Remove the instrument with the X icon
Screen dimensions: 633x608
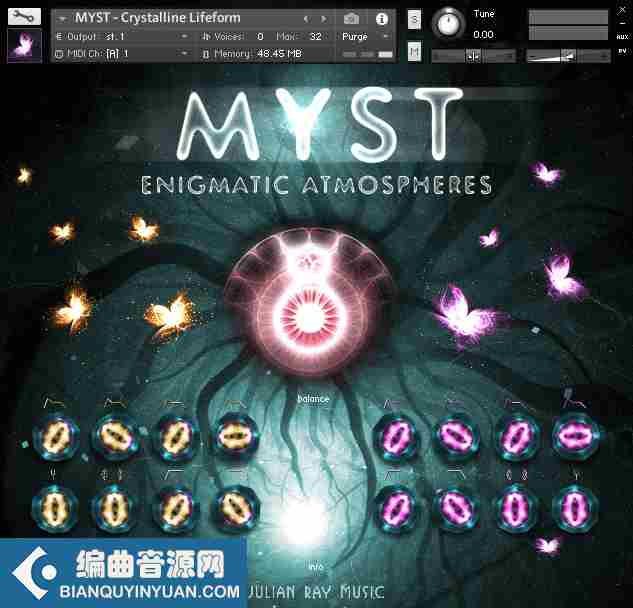[x=622, y=10]
